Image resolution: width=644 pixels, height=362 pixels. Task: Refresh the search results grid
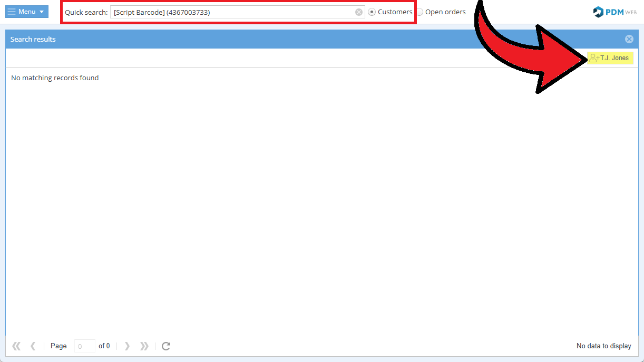pyautogui.click(x=166, y=346)
